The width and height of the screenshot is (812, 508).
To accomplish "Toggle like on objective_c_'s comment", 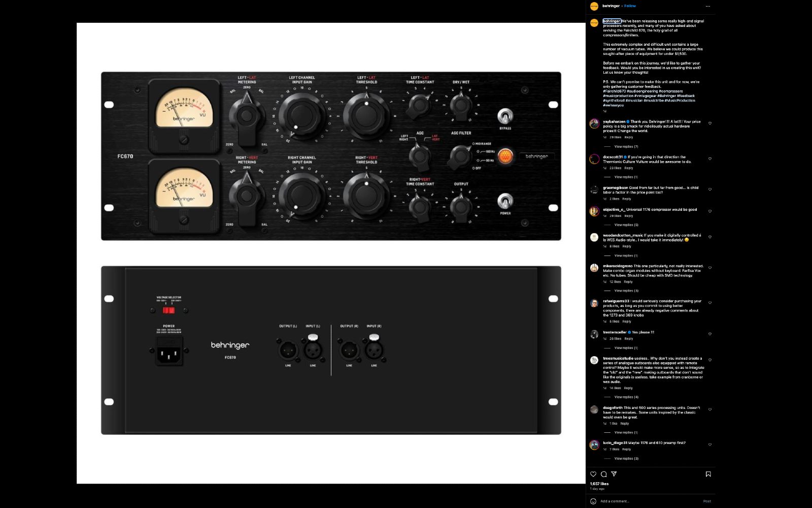I will (x=709, y=211).
